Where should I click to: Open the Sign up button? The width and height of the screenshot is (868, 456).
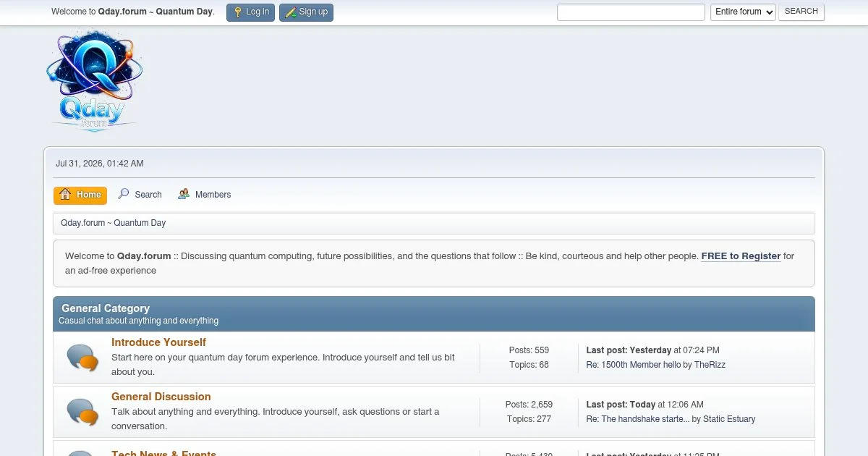306,12
